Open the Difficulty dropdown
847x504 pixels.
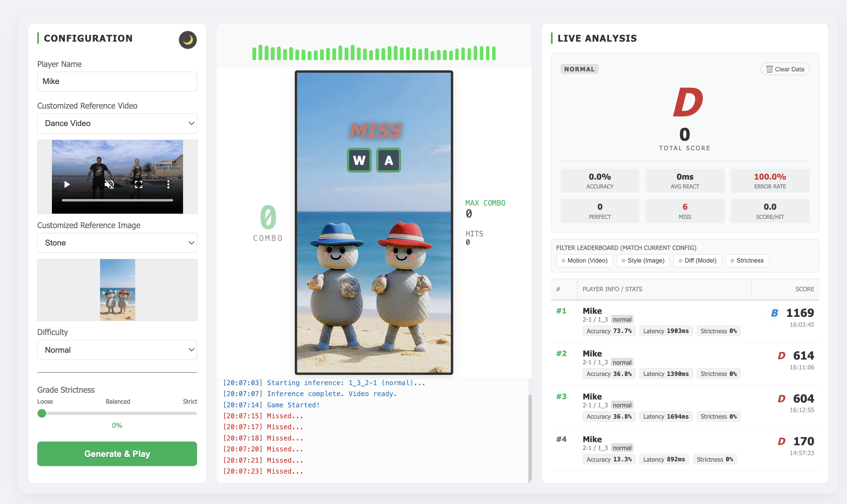point(117,350)
